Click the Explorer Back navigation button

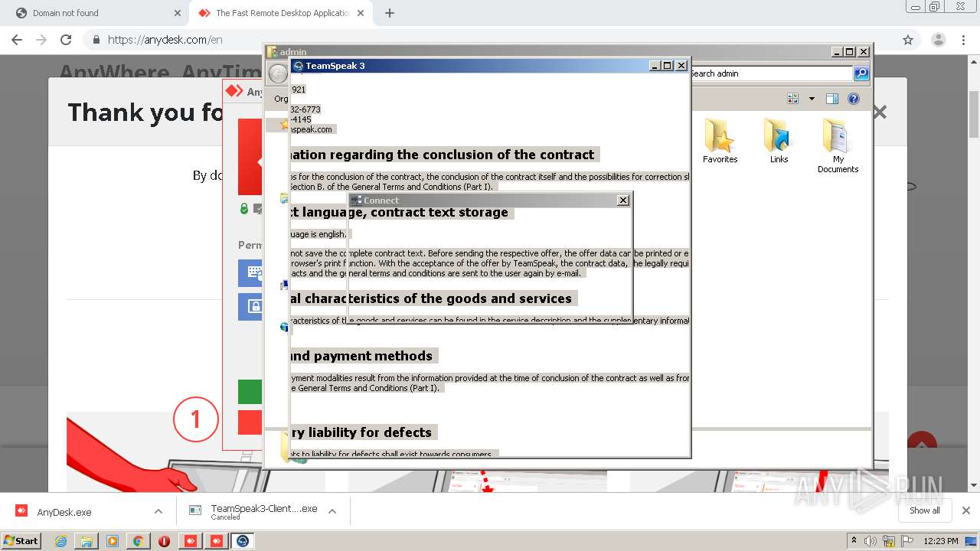(x=277, y=73)
